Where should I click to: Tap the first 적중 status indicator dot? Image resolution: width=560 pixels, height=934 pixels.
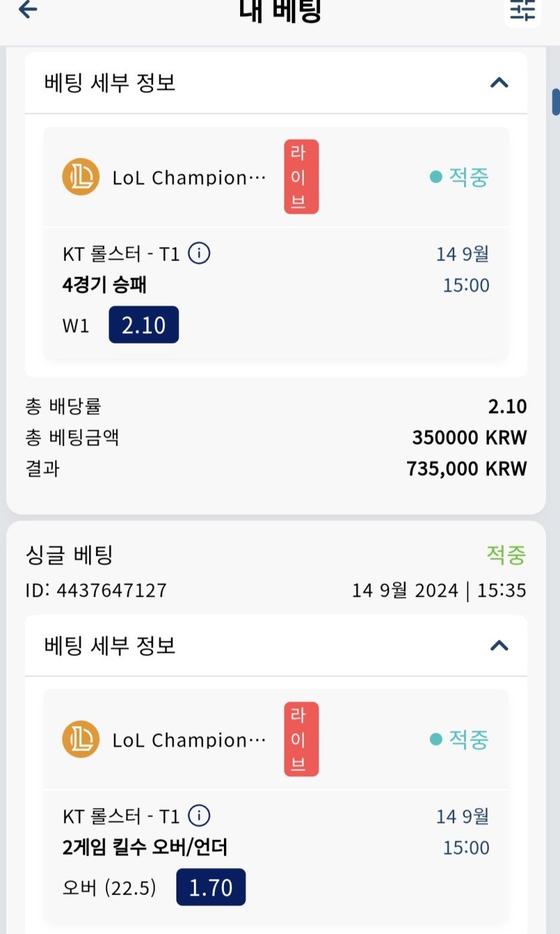(x=436, y=177)
